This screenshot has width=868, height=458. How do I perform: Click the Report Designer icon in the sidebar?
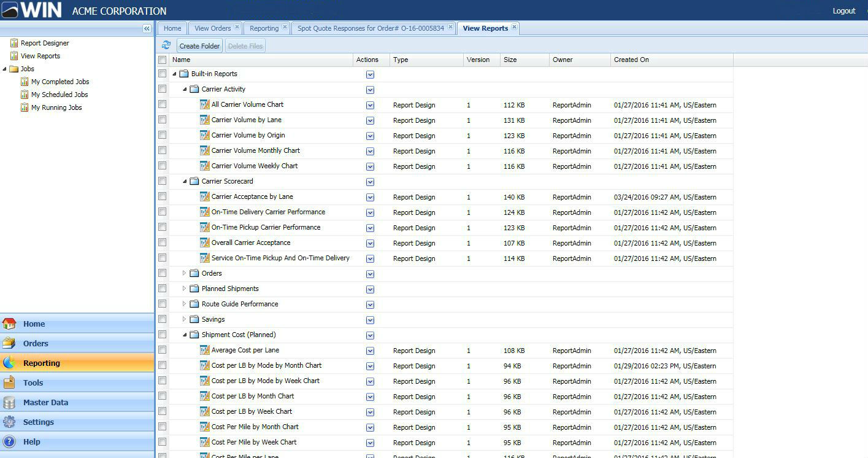click(14, 43)
